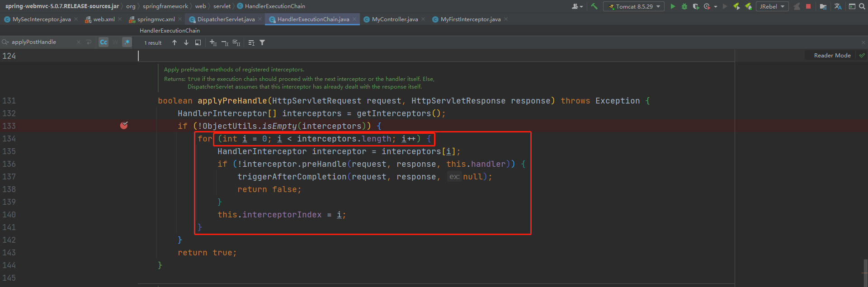The width and height of the screenshot is (868, 287).
Task: Open the user account dropdown icon
Action: (x=577, y=6)
